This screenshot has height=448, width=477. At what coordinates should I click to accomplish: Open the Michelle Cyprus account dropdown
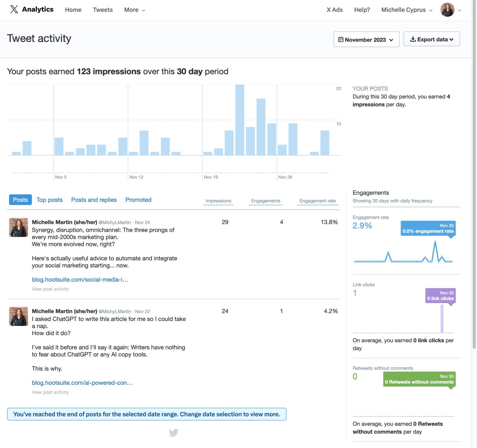pyautogui.click(x=407, y=10)
